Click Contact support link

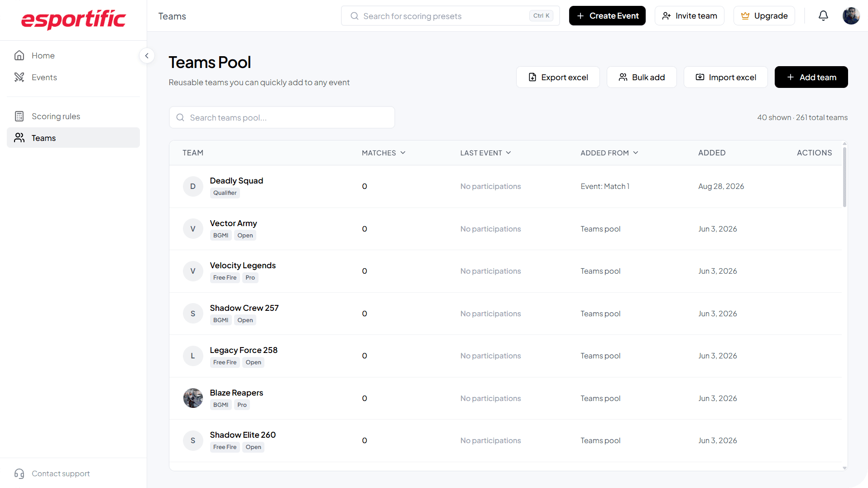click(61, 474)
